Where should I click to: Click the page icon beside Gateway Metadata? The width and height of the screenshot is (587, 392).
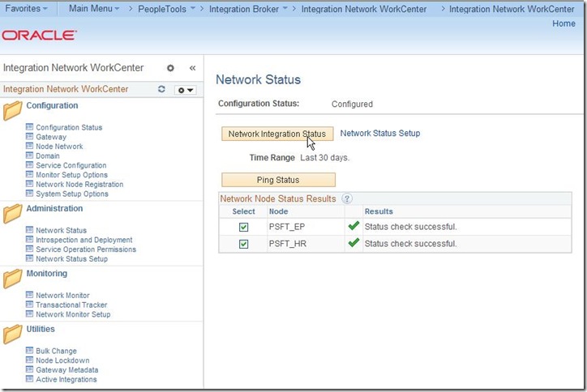[29, 369]
